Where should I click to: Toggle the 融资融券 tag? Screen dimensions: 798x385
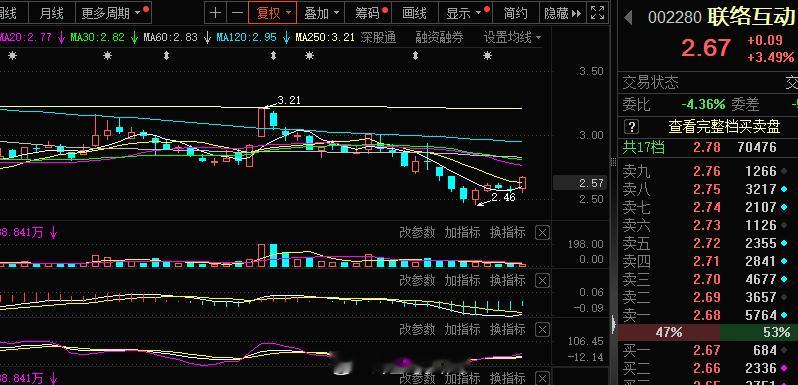439,37
